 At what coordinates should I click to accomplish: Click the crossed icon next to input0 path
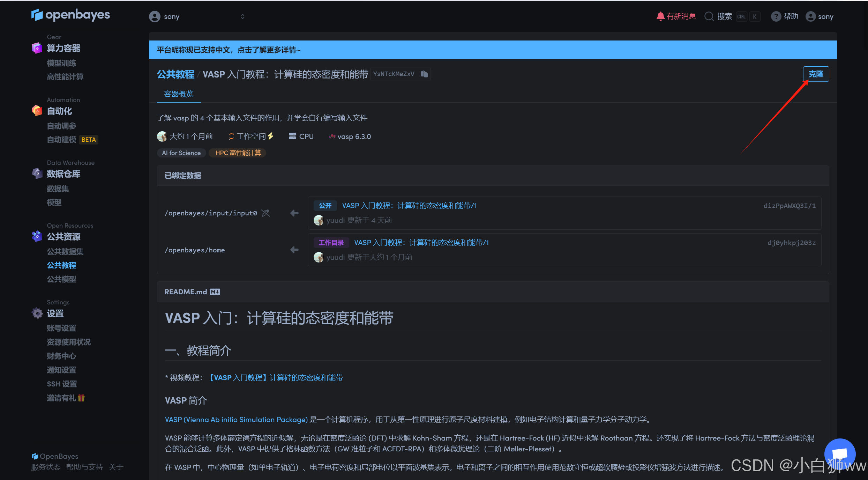point(266,213)
